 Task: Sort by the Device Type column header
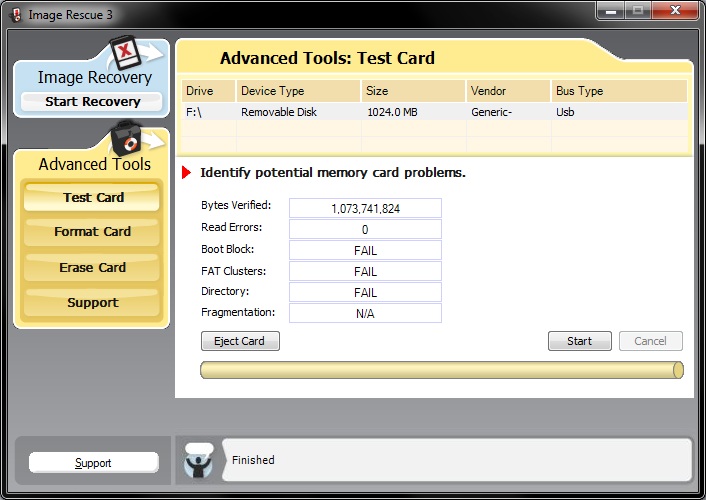298,91
